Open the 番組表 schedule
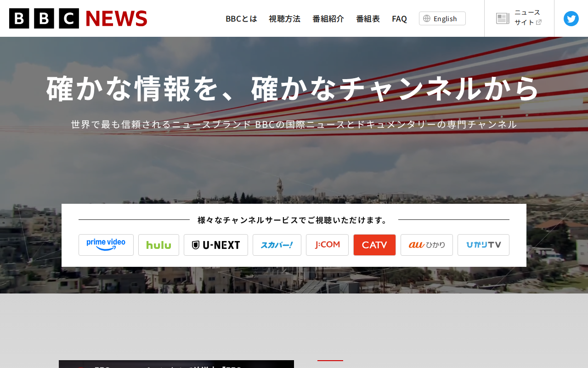This screenshot has height=368, width=588. click(368, 18)
